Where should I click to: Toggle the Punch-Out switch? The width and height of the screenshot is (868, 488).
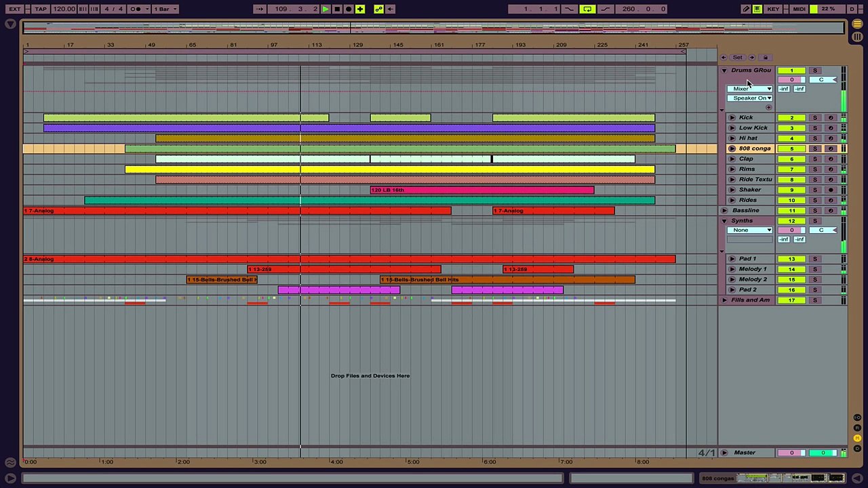pos(605,9)
